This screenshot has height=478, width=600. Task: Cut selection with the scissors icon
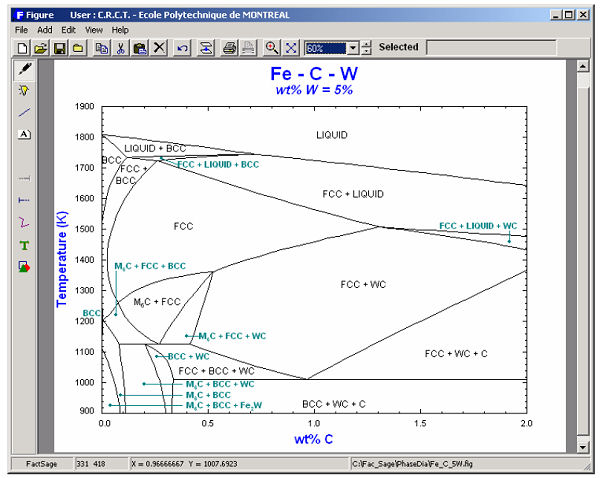click(x=120, y=48)
